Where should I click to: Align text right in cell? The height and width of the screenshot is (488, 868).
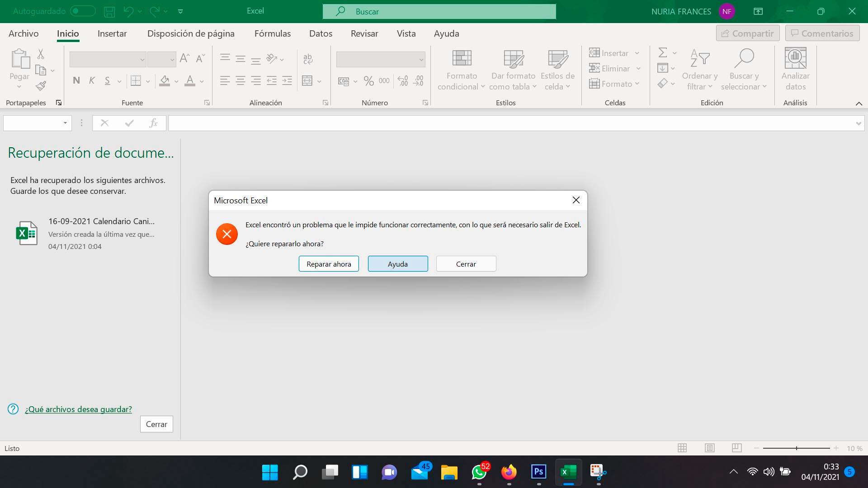click(256, 81)
